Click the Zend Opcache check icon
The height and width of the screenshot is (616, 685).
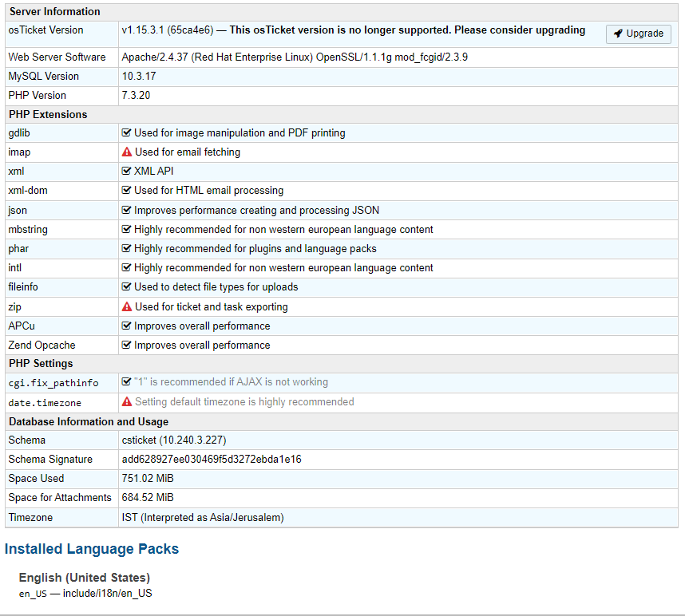tap(126, 346)
